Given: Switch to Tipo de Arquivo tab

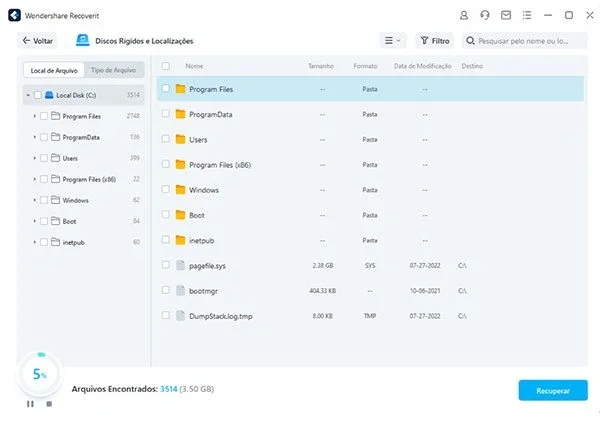Looking at the screenshot, I should click(113, 70).
